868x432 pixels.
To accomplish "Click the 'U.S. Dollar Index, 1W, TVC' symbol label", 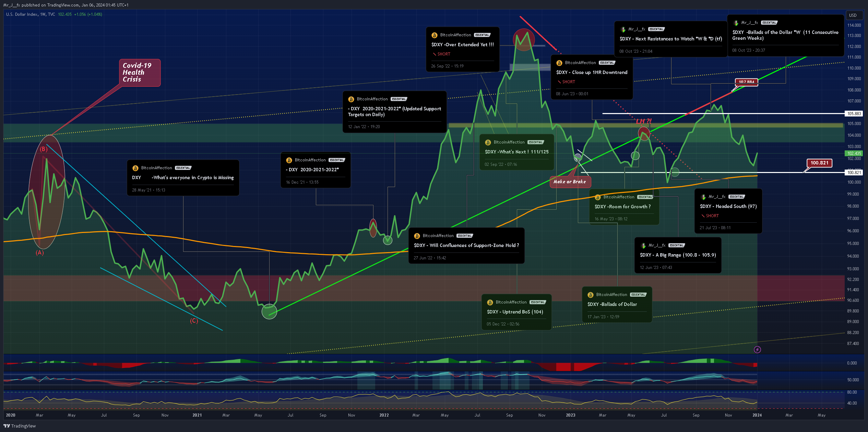I will tap(31, 14).
